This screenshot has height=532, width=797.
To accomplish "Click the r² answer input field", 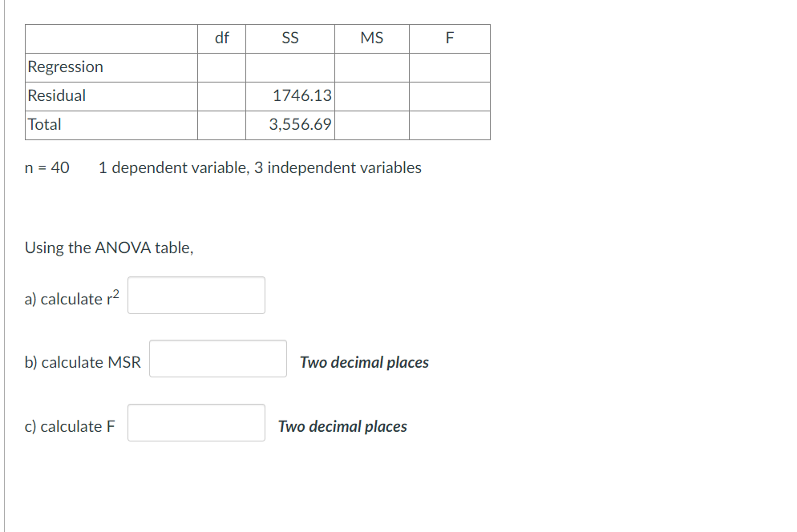I will point(196,295).
